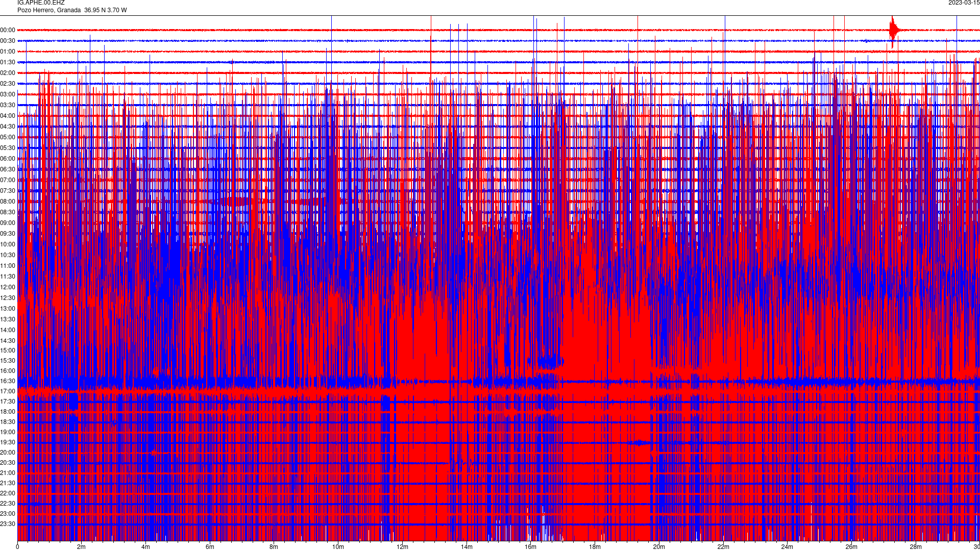Viewport: 980px width, 551px height.
Task: Select the 02:30 time row label
Action: click(x=8, y=84)
